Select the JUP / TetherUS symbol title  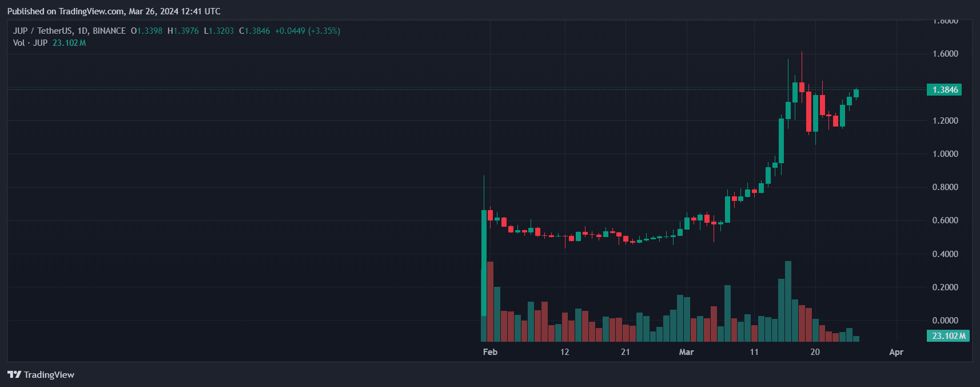(69, 31)
